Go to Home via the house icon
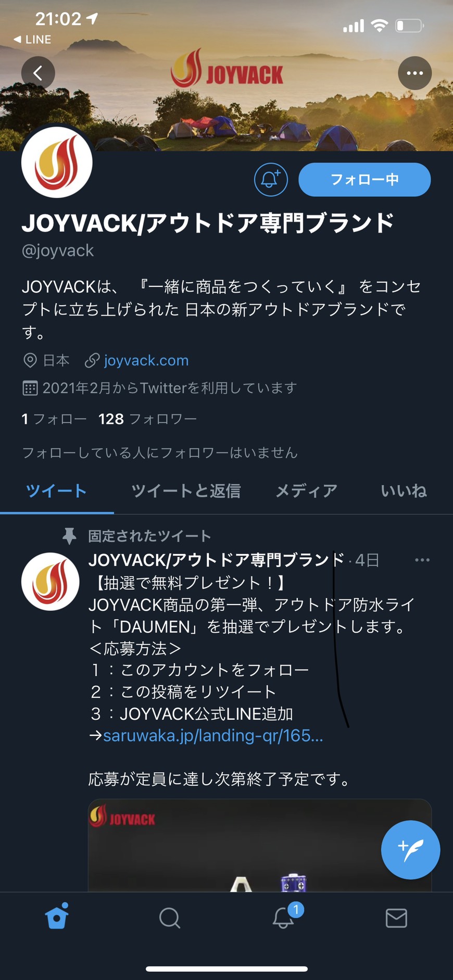The width and height of the screenshot is (453, 980). 57,918
